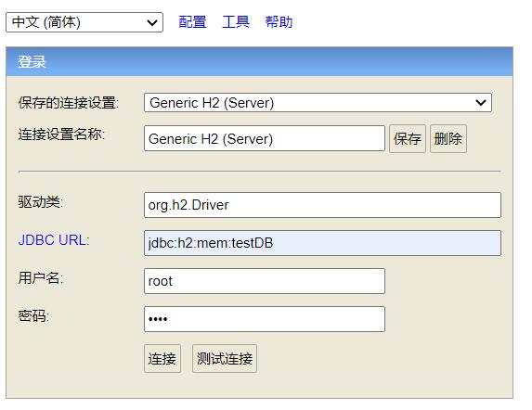Open the 工具 tools link
The height and width of the screenshot is (410, 532).
(x=236, y=22)
